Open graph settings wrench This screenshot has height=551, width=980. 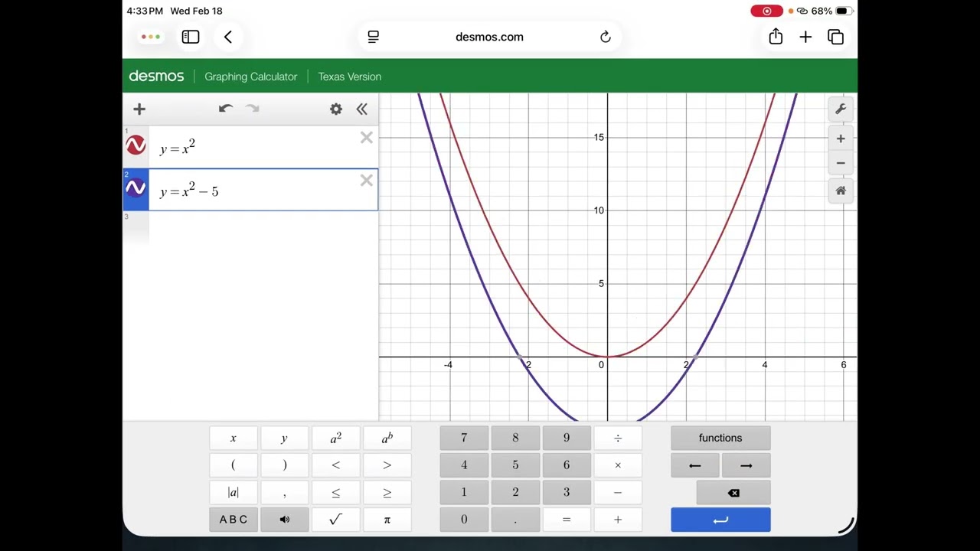coord(841,109)
